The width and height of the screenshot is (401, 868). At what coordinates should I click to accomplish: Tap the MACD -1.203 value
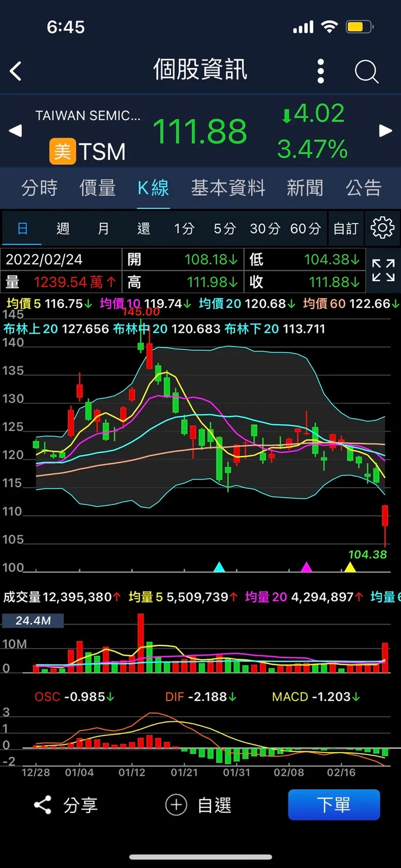pyautogui.click(x=316, y=697)
